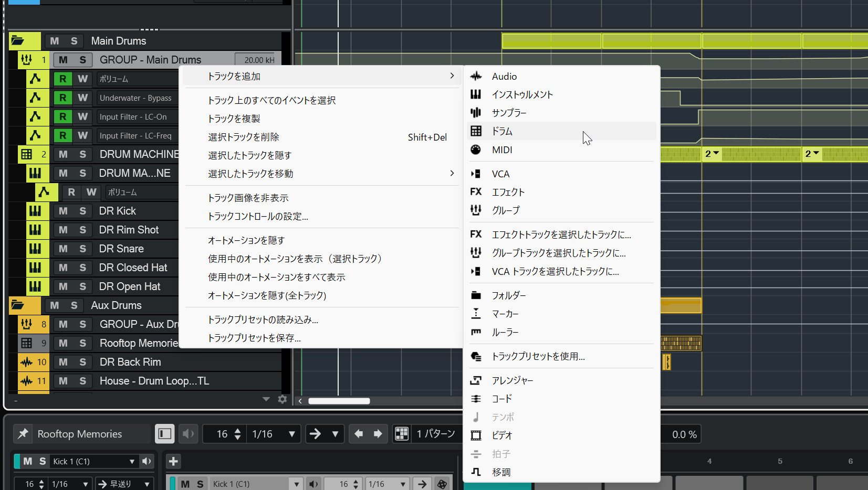This screenshot has width=868, height=490.
Task: Click the Rooftop Memories drum part event
Action: (681, 343)
